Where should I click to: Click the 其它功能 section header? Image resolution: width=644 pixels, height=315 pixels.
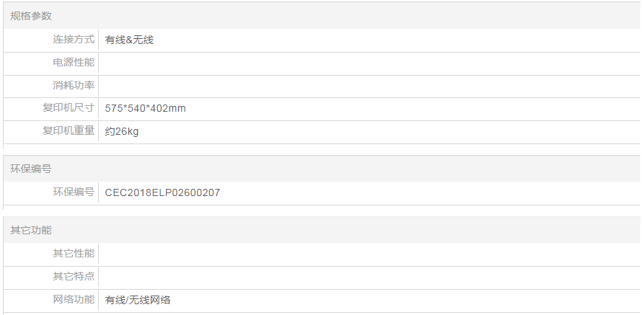[x=31, y=231]
